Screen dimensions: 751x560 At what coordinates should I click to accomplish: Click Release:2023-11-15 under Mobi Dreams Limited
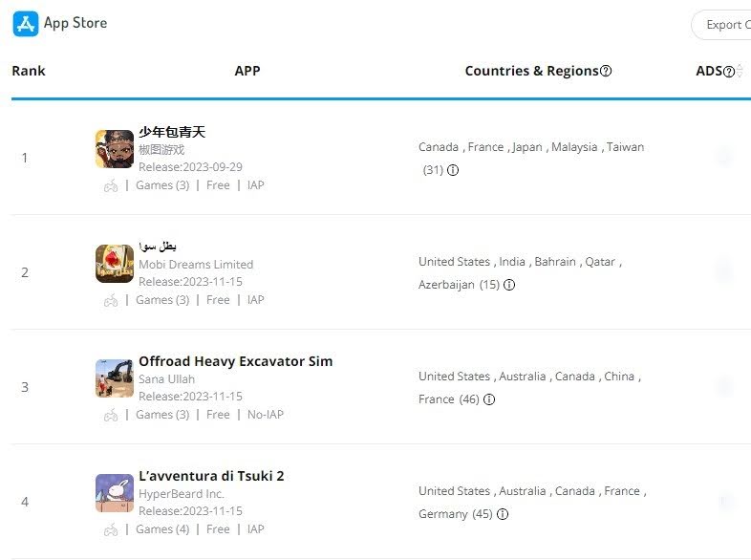(x=191, y=282)
